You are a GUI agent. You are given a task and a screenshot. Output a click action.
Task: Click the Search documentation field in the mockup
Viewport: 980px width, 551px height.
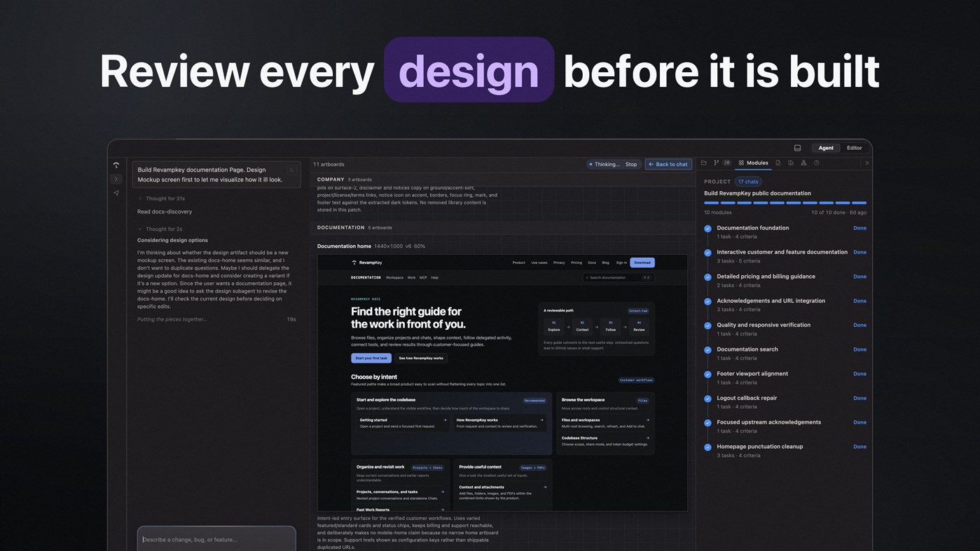(x=619, y=278)
